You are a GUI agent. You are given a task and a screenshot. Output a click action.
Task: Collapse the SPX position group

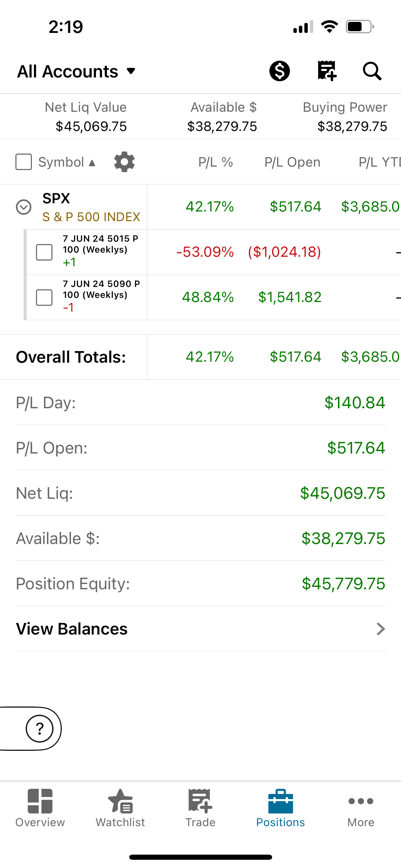(24, 207)
